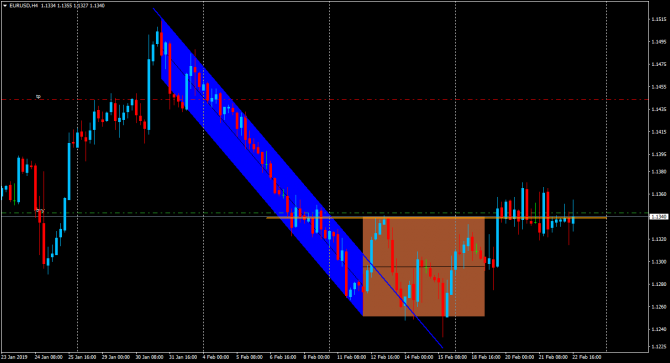Screen dimensions: 670x363
Task: Select the brown shaded rectangle object
Action: (423, 267)
